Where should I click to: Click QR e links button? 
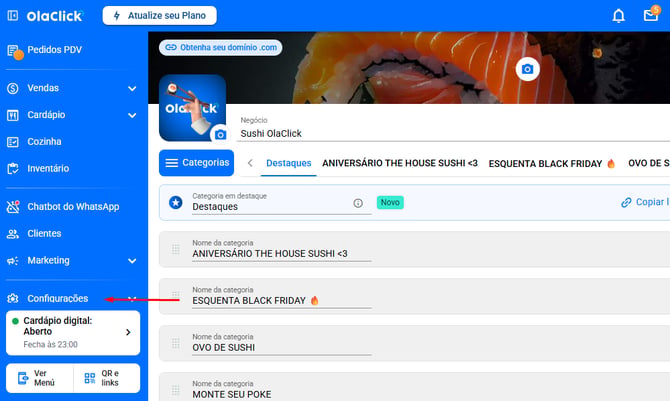coord(107,378)
